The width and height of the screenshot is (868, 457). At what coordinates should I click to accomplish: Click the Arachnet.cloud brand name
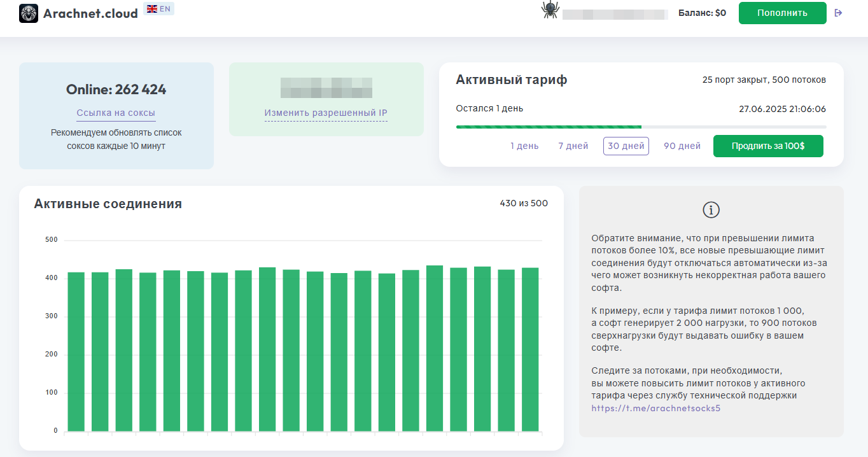point(90,13)
